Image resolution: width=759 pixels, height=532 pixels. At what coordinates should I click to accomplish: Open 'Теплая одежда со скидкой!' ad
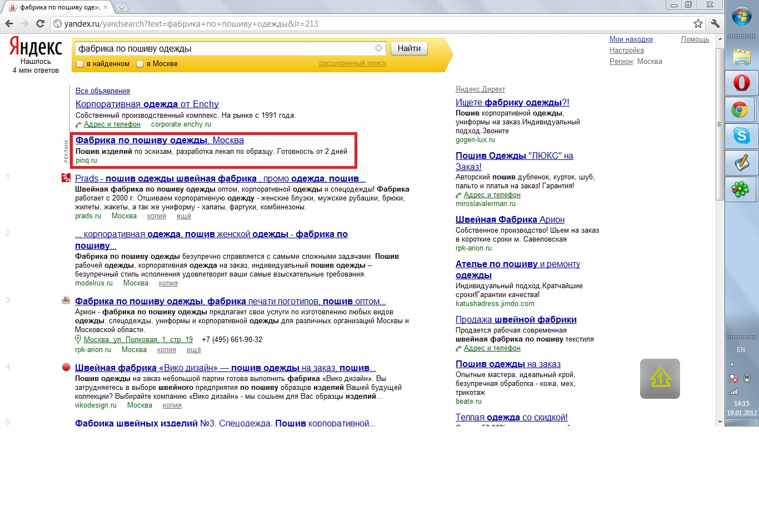(512, 418)
